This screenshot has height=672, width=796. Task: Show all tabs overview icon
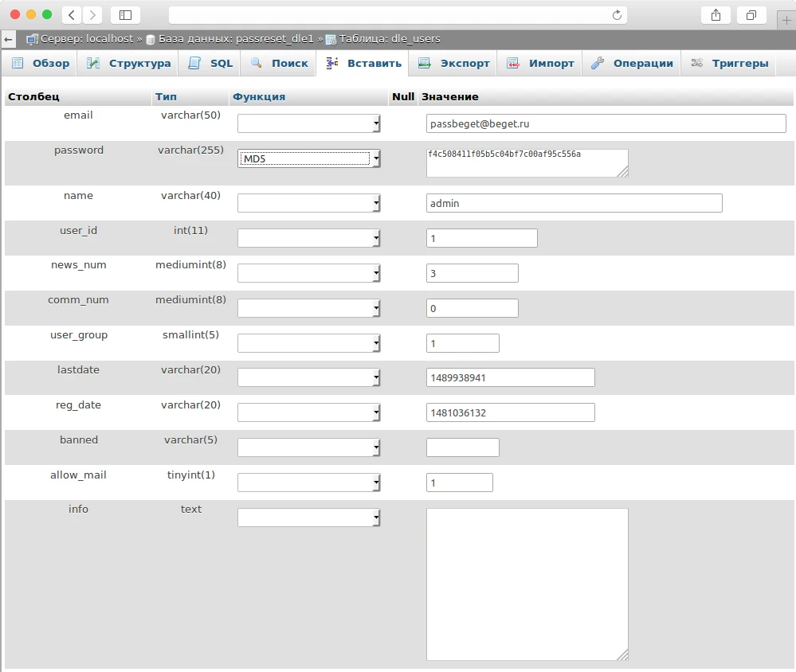point(751,15)
